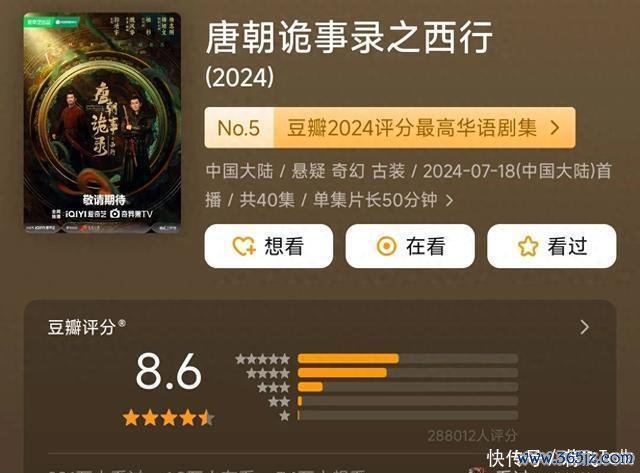Click the five-star row label icon

pyautogui.click(x=262, y=359)
